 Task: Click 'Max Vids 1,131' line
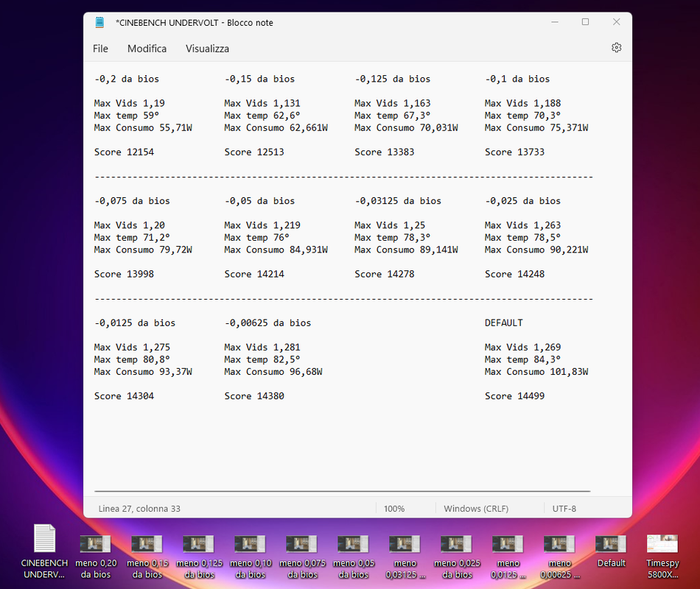(x=262, y=104)
